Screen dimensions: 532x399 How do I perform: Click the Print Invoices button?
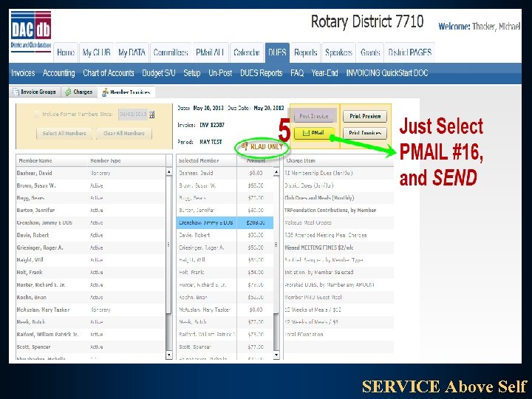(x=365, y=133)
